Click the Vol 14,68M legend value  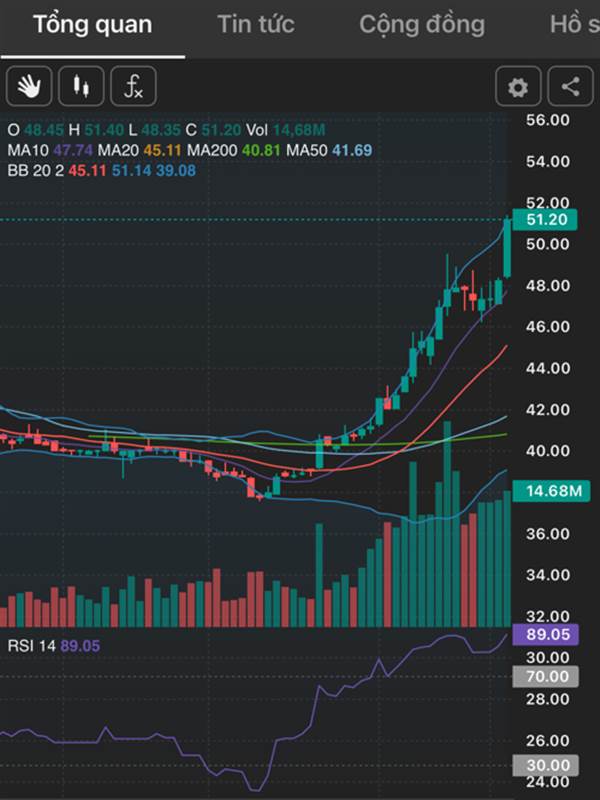pyautogui.click(x=286, y=130)
